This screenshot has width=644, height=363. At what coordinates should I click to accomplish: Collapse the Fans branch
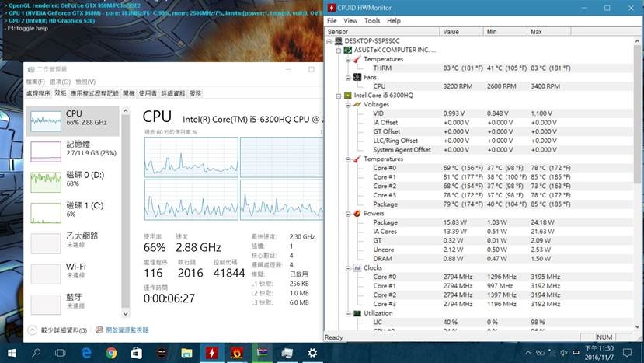coord(348,77)
